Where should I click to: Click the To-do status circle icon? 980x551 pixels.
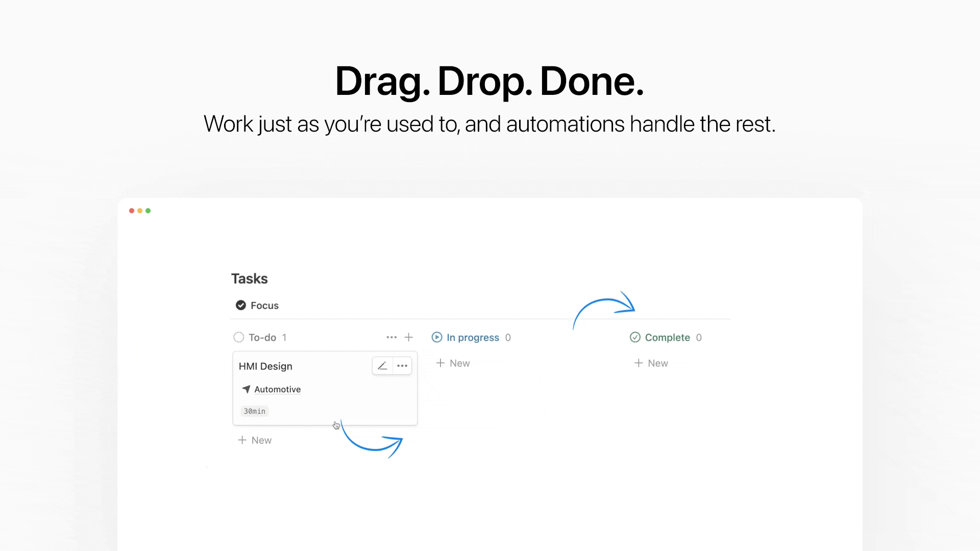point(238,337)
